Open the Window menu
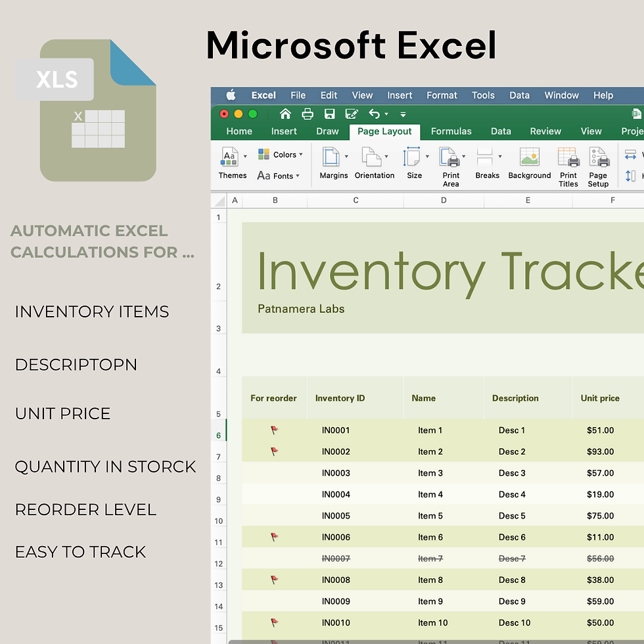The image size is (644, 644). 561,95
